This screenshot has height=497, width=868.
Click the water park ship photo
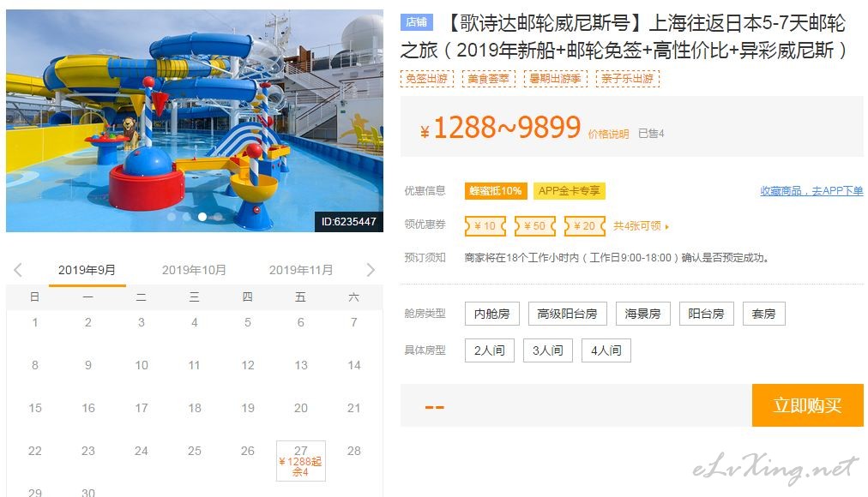point(195,121)
